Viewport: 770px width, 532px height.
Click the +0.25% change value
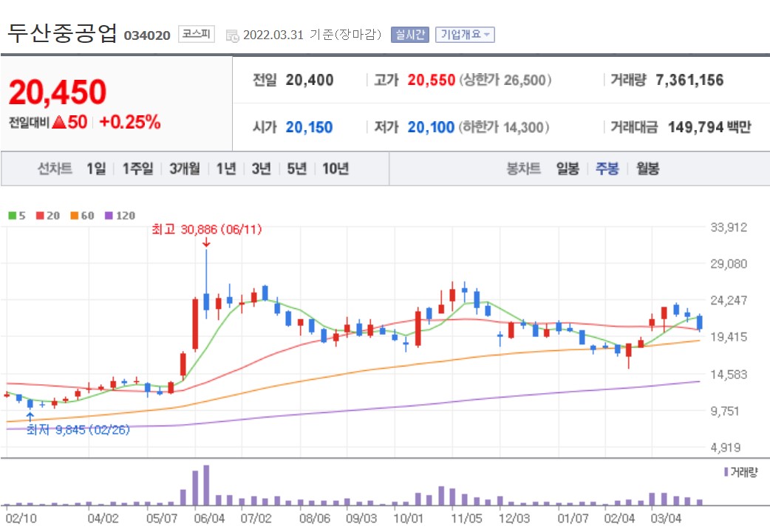(129, 122)
